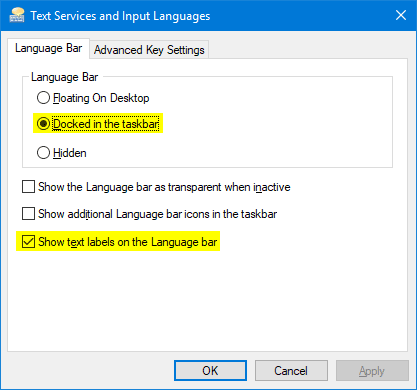Viewport: 417px width, 390px height.
Task: Uncheck the Show text labels checkbox box
Action: pos(28,242)
